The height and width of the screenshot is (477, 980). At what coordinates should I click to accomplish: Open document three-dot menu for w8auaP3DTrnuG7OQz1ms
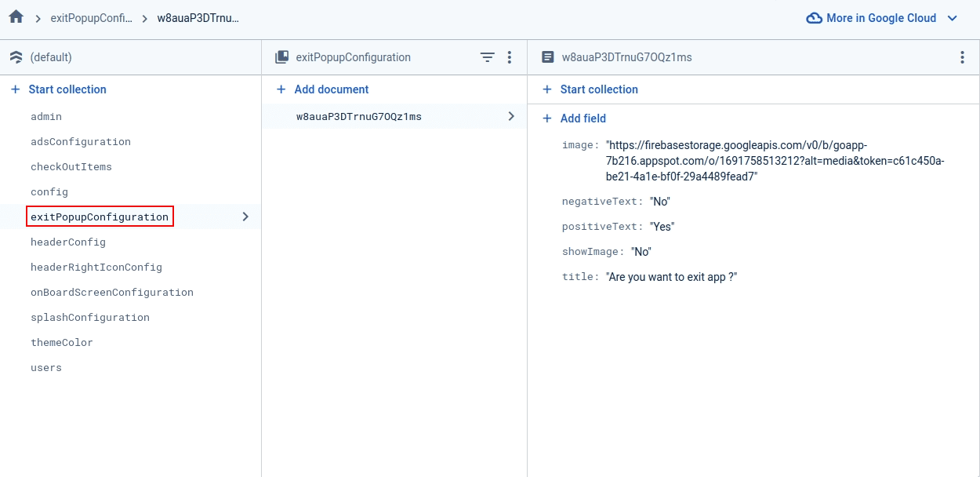[962, 57]
